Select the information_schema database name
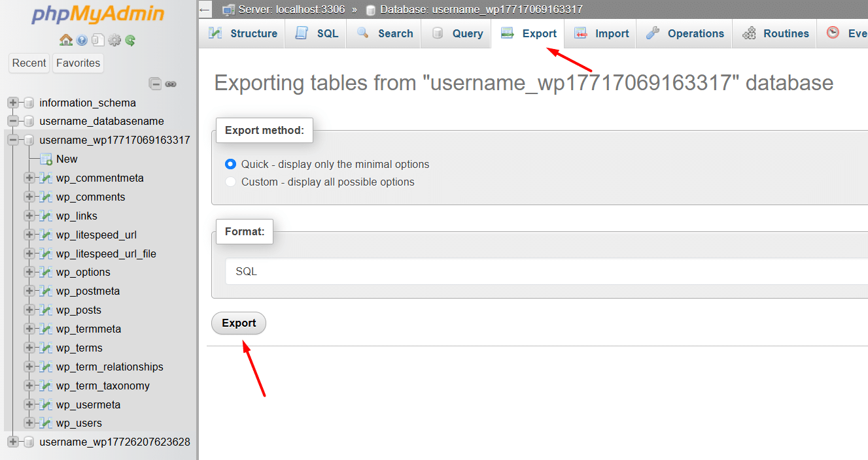This screenshot has width=868, height=460. point(88,103)
